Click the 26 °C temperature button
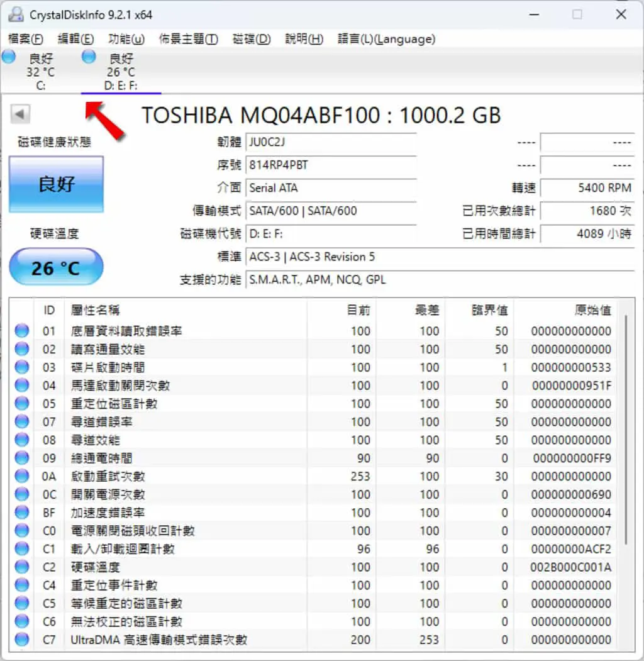 click(56, 267)
